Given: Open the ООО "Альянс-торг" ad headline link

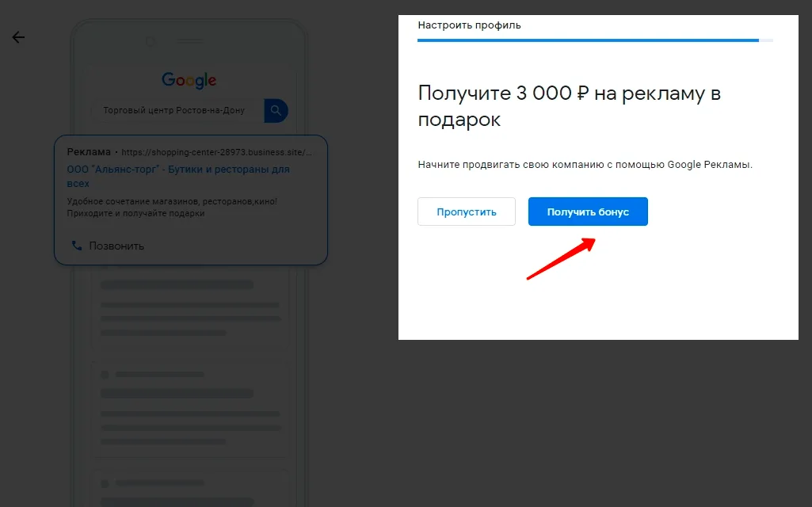Looking at the screenshot, I should click(x=178, y=176).
